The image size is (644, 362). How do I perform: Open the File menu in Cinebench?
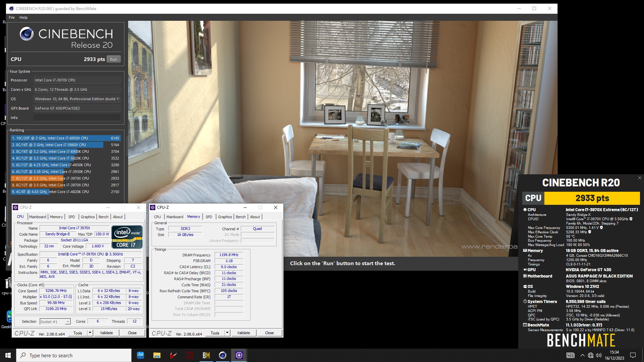12,17
